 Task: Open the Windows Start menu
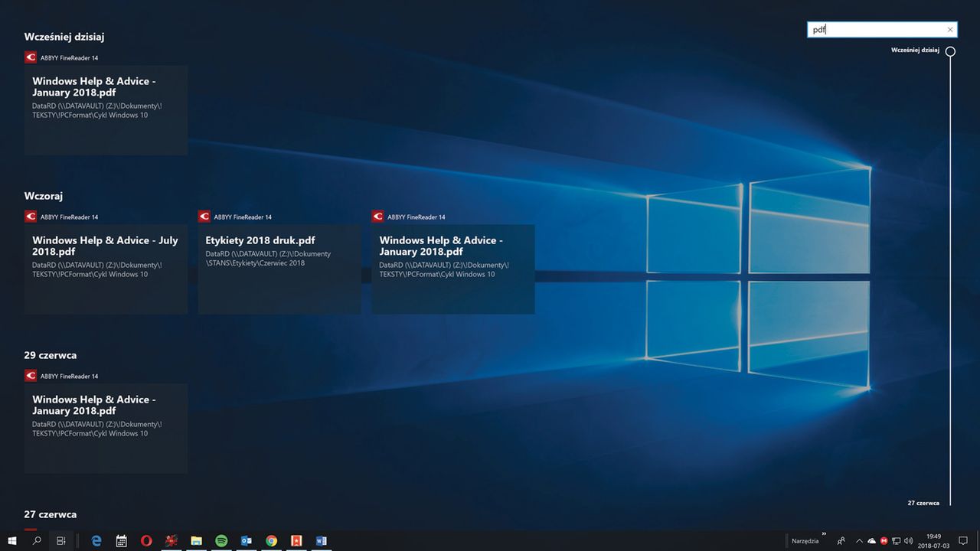click(x=12, y=540)
